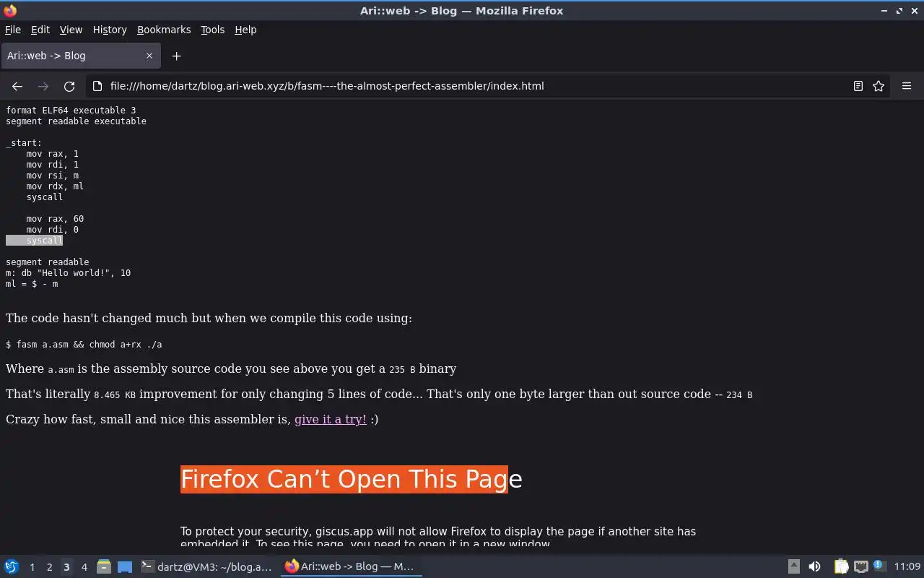Open the Firefox hamburger application menu
Image resolution: width=924 pixels, height=578 pixels.
click(x=907, y=86)
